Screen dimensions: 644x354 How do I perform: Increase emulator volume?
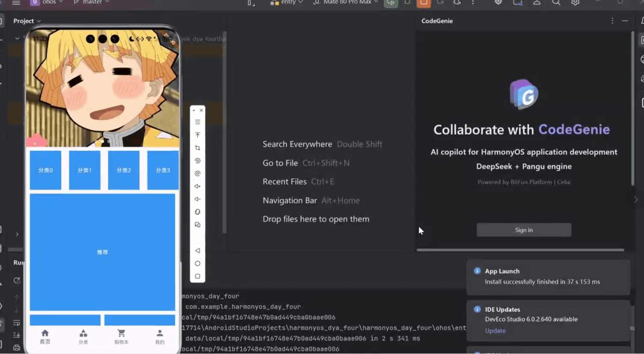click(197, 186)
